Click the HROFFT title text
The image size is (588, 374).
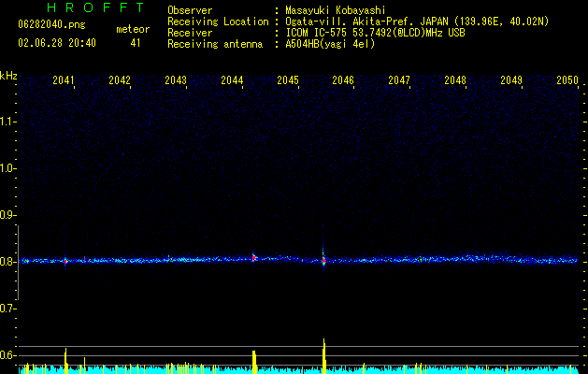pyautogui.click(x=95, y=7)
